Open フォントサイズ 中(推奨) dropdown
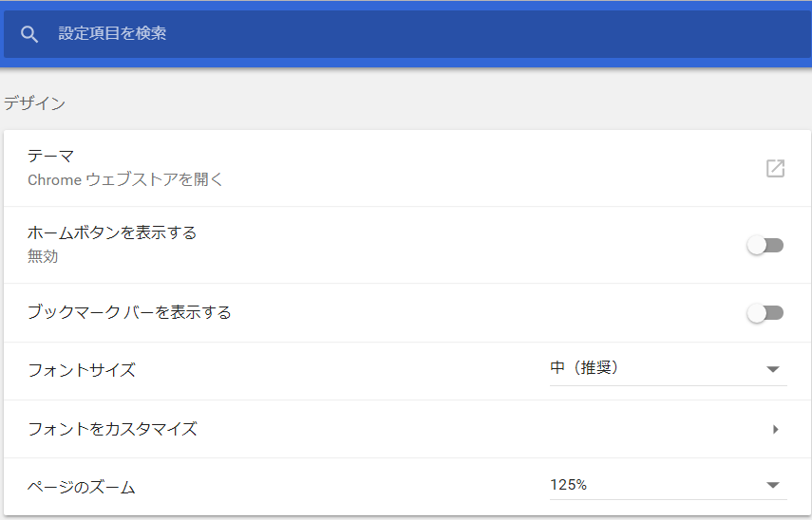Viewport: 812px width, 520px height. point(668,368)
